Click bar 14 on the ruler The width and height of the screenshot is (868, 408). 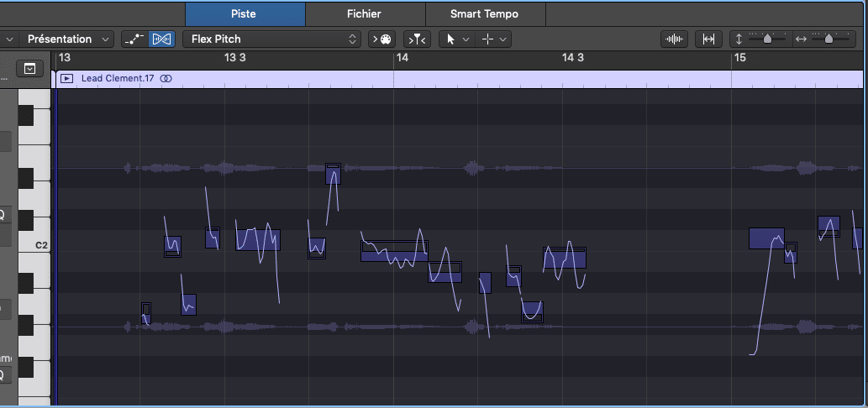coord(402,57)
